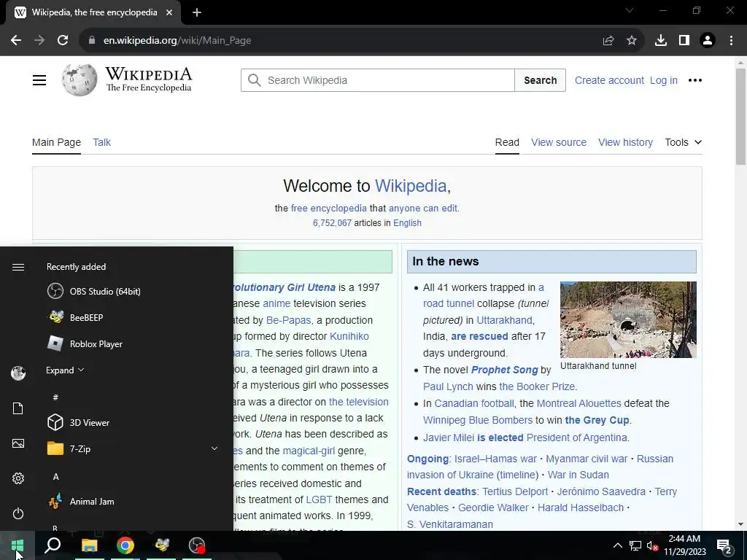
Task: Open the taskbar clock and date
Action: point(684,545)
